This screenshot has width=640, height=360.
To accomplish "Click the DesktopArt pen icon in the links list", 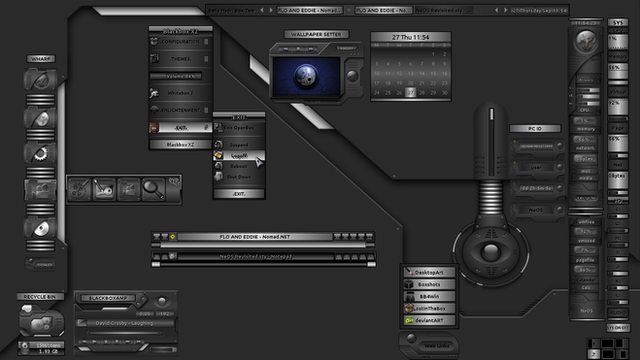I will click(409, 272).
